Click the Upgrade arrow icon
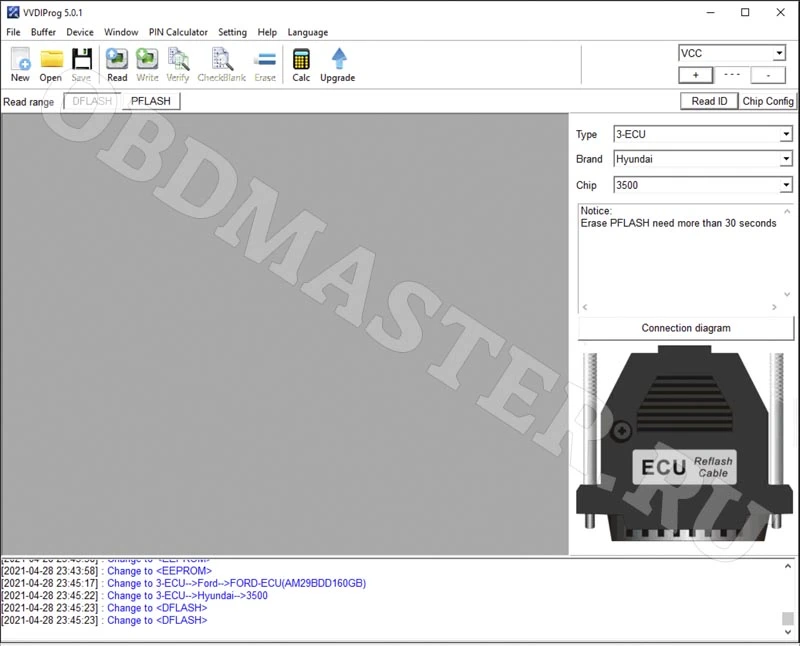Viewport: 800px width, 646px height. 338,64
